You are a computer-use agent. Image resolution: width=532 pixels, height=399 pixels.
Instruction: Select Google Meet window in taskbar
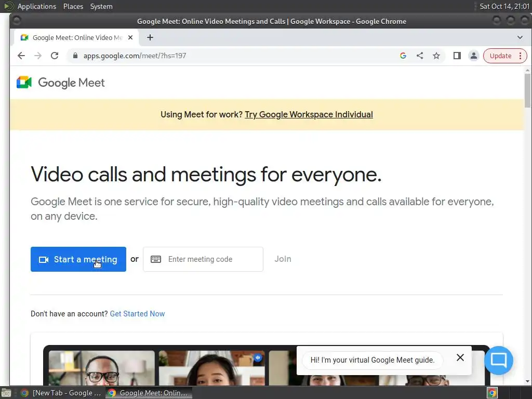click(148, 393)
